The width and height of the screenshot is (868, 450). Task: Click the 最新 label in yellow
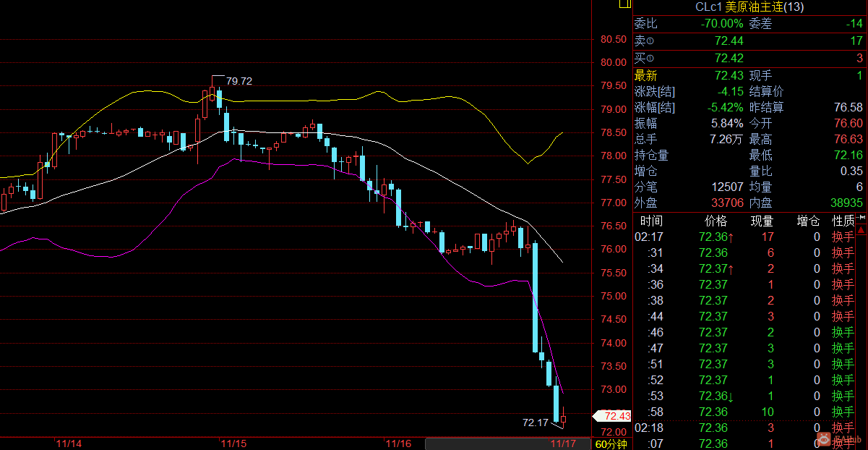(x=646, y=75)
